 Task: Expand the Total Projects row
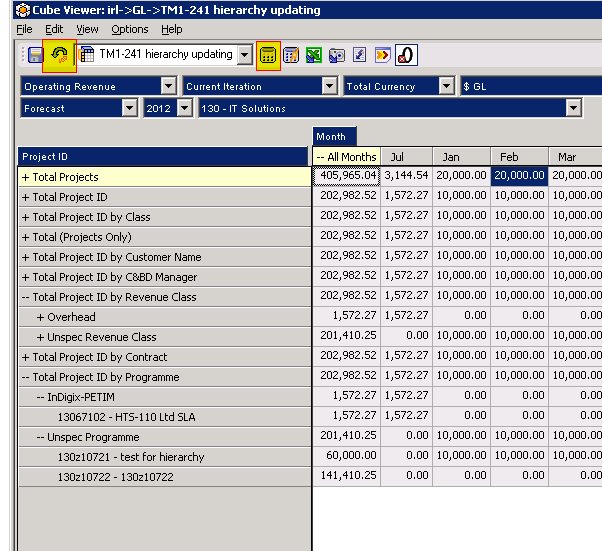coord(25,177)
